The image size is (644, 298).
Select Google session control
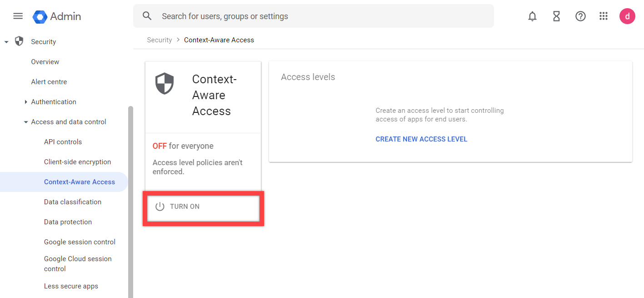80,242
